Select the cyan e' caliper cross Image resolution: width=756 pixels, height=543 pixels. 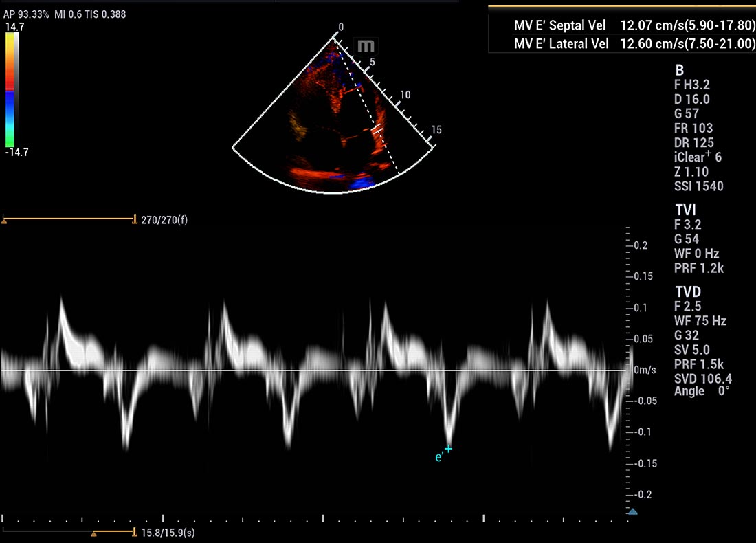tap(448, 449)
